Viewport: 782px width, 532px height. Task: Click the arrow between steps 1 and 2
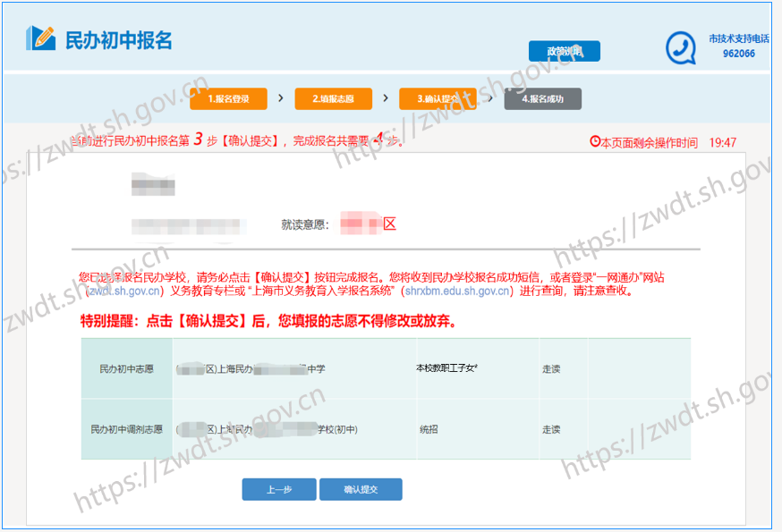click(x=281, y=98)
